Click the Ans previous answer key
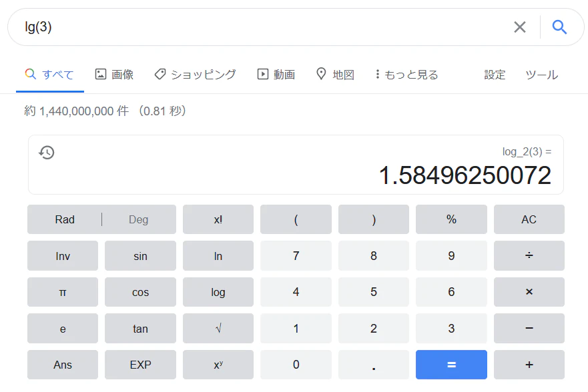This screenshot has width=588, height=392. pos(63,365)
